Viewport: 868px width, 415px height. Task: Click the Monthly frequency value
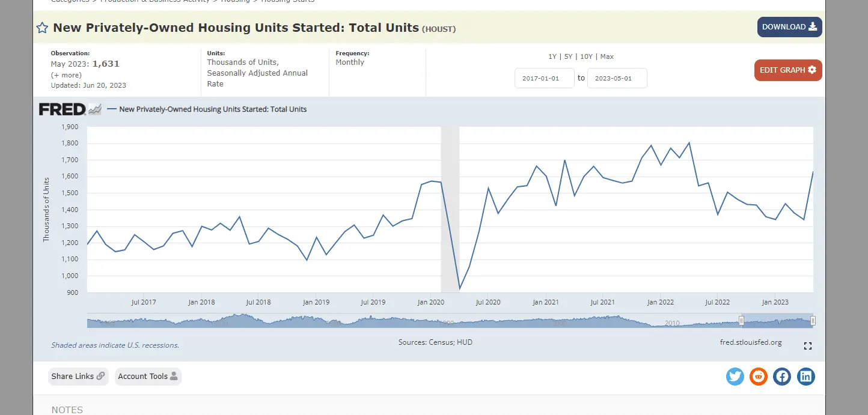[350, 62]
